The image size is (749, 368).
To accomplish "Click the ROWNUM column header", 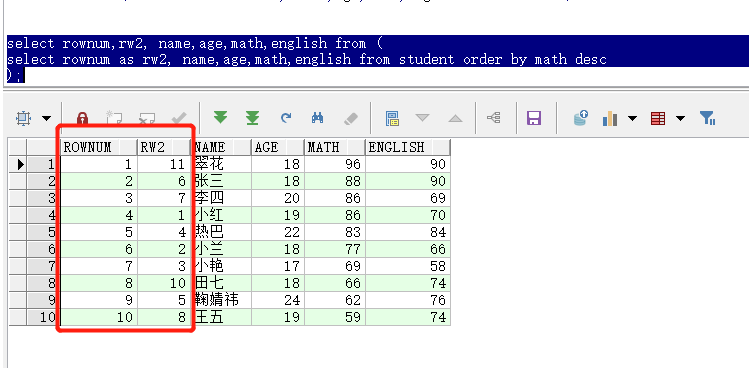I will [99, 147].
